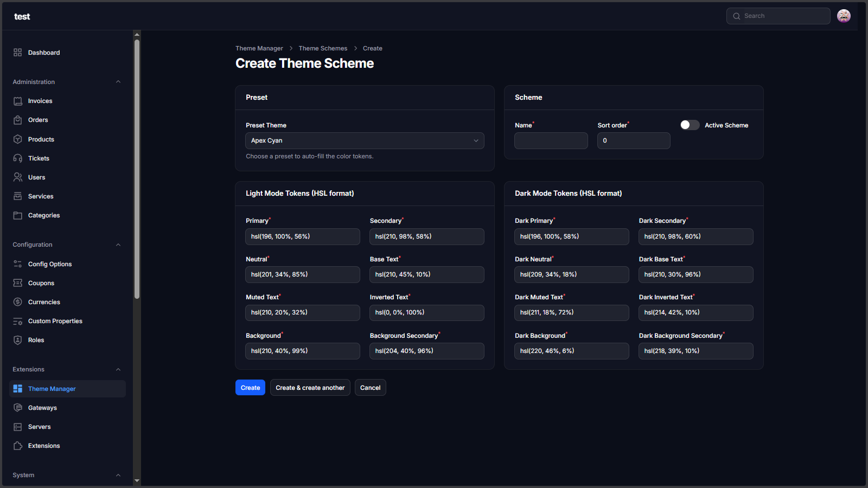Select the Coupons ticket icon
Viewport: 868px width, 488px height.
tap(18, 283)
